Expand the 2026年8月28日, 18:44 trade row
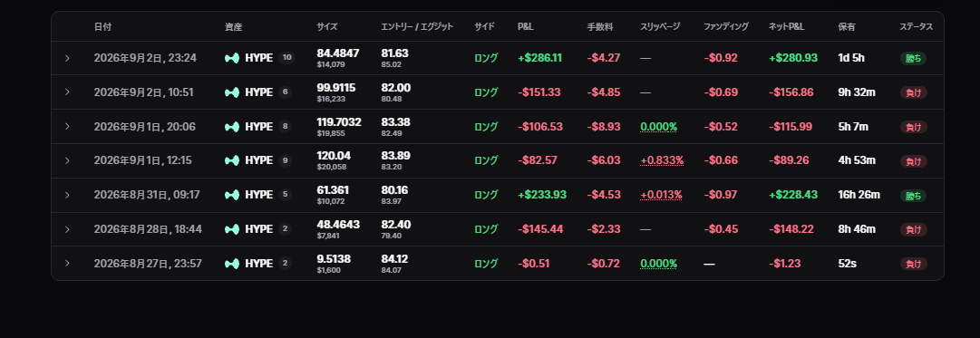This screenshot has width=980, height=338. point(67,229)
